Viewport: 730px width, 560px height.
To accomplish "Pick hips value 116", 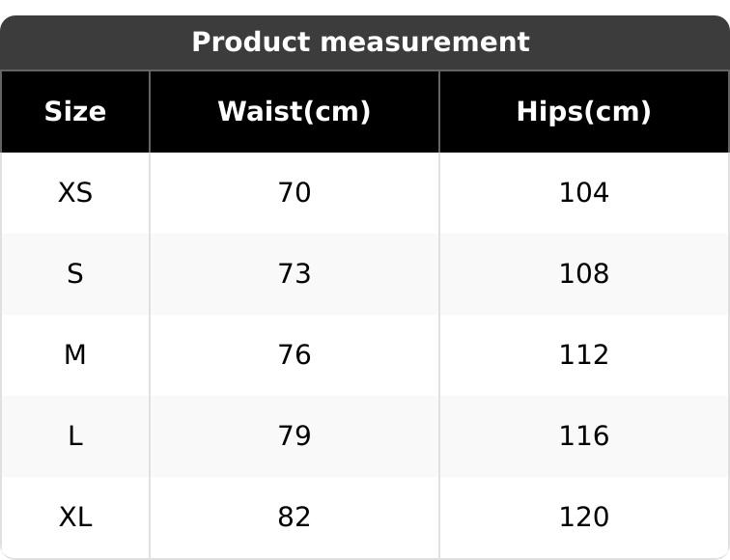I will click(x=584, y=436).
